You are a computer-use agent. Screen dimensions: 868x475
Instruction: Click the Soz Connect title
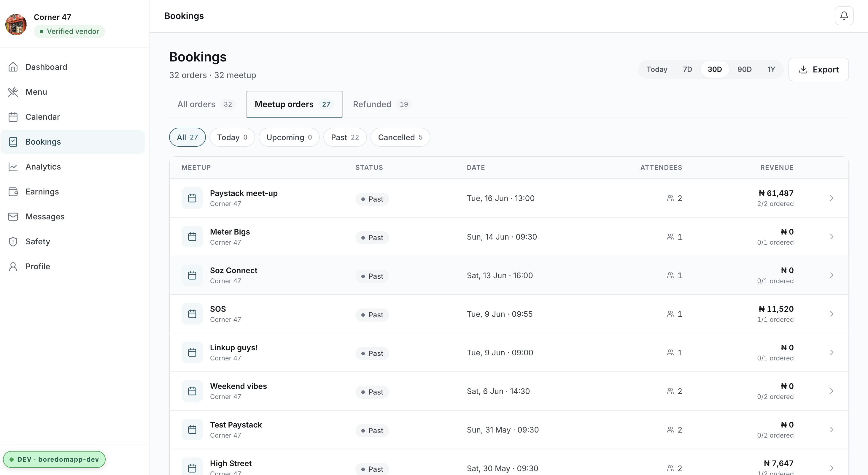click(233, 270)
